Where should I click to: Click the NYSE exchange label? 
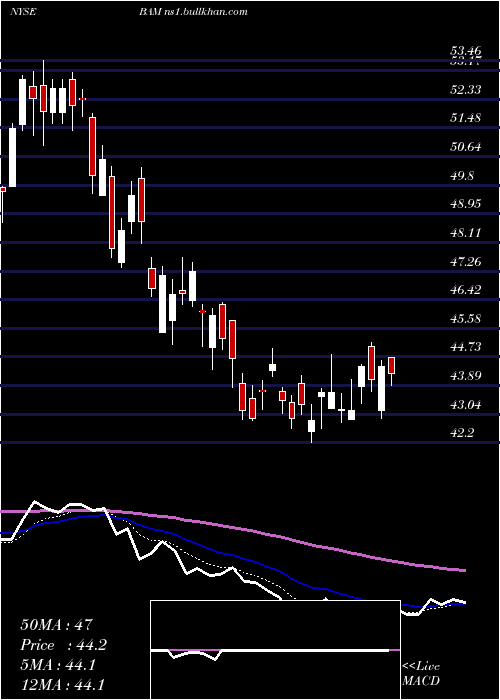point(23,12)
